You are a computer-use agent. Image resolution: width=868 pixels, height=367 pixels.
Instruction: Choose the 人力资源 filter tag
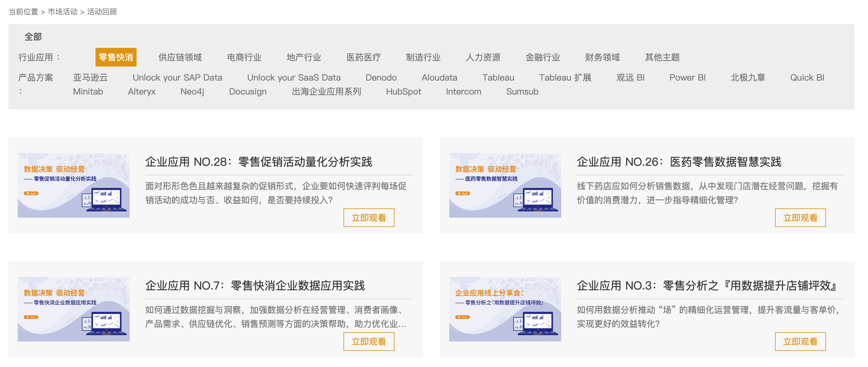pyautogui.click(x=483, y=57)
